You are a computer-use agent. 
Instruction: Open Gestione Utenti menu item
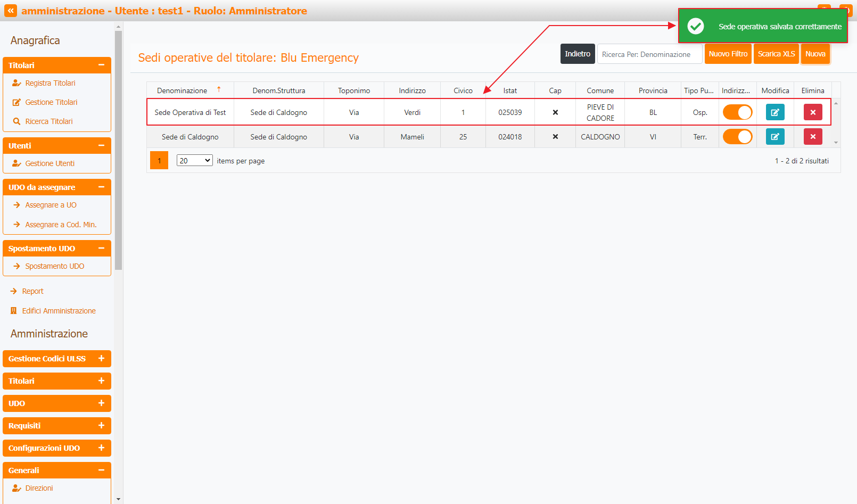50,163
